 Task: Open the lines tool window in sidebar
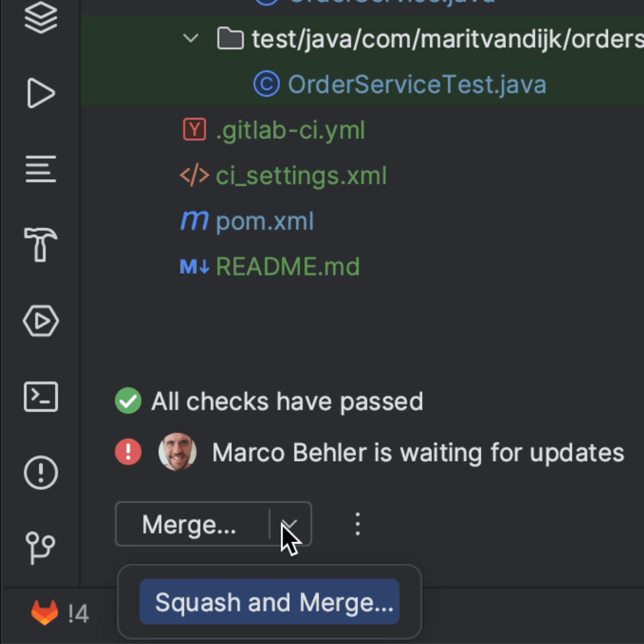(41, 169)
